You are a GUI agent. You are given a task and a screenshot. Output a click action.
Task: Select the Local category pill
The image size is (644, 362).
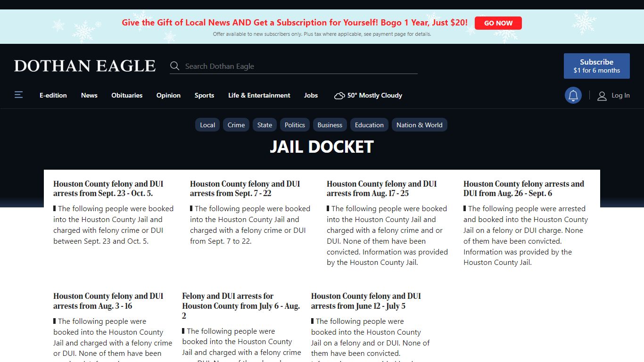[x=207, y=125]
